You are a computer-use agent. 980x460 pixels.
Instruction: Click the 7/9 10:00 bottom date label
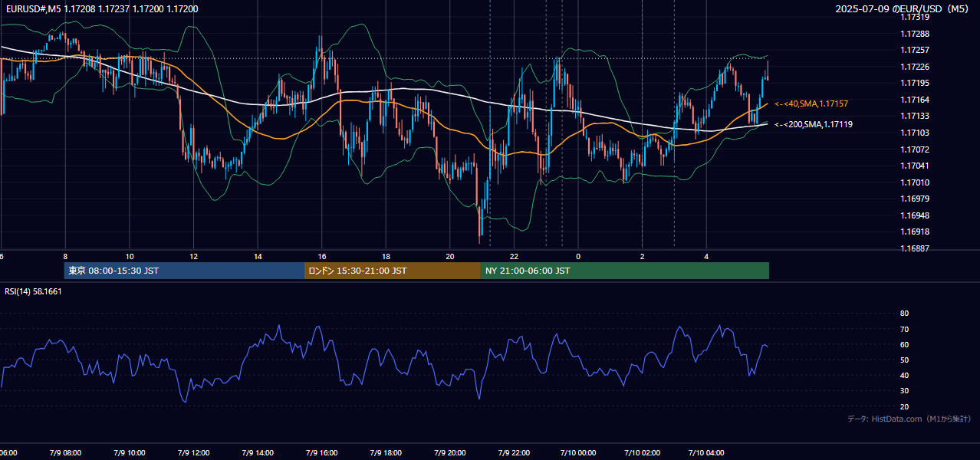130,452
